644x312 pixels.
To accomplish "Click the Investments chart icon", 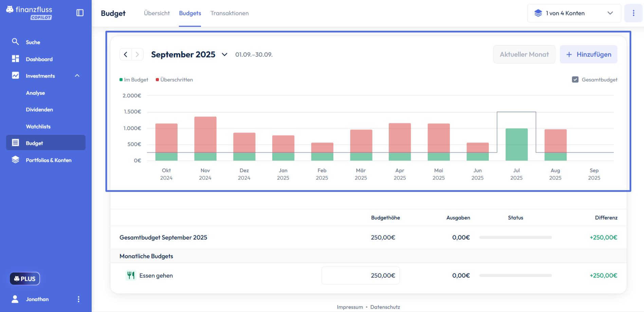I will point(15,75).
